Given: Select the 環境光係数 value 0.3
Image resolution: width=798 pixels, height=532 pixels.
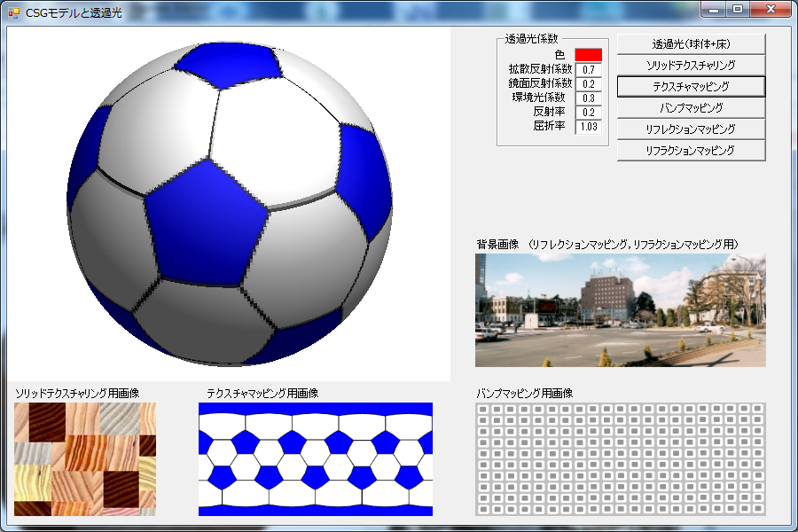Looking at the screenshot, I should coord(589,98).
